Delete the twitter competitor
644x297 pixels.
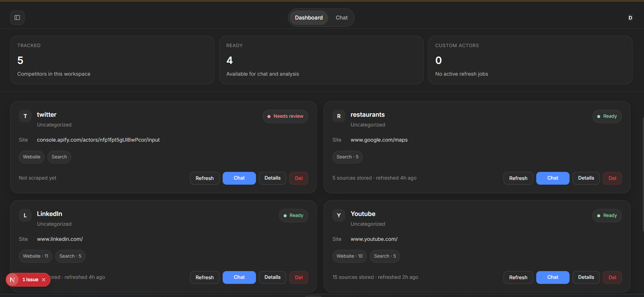(x=299, y=178)
